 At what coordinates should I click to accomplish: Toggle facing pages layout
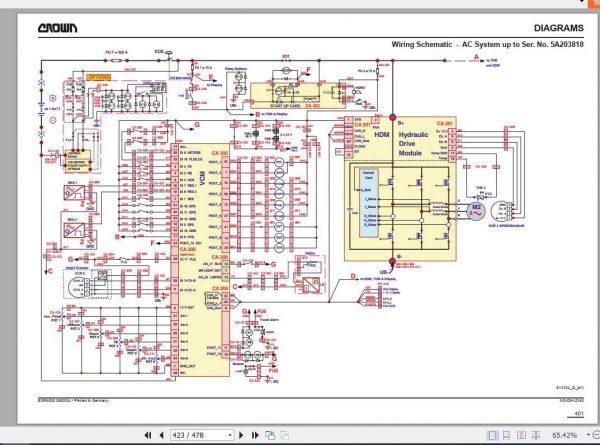pyautogui.click(x=521, y=435)
